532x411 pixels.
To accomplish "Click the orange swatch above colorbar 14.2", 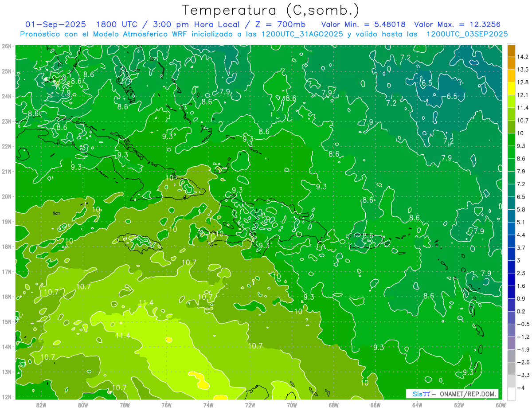I will click(x=511, y=50).
